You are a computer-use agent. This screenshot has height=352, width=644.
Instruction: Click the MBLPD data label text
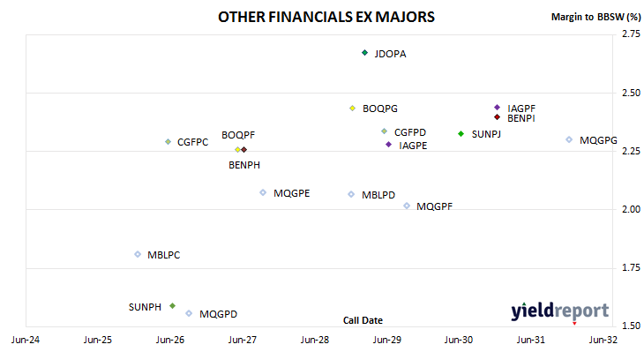point(378,195)
